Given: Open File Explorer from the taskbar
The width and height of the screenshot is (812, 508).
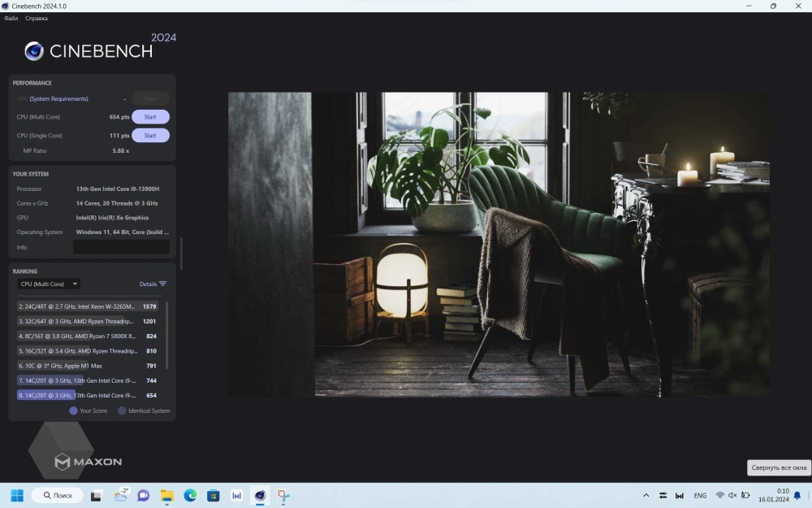Looking at the screenshot, I should coord(166,495).
